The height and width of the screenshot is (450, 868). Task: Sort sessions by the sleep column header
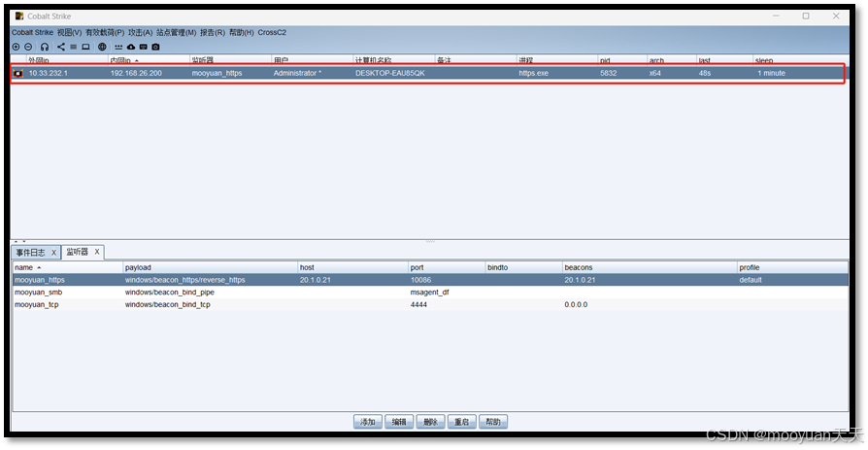click(x=800, y=60)
